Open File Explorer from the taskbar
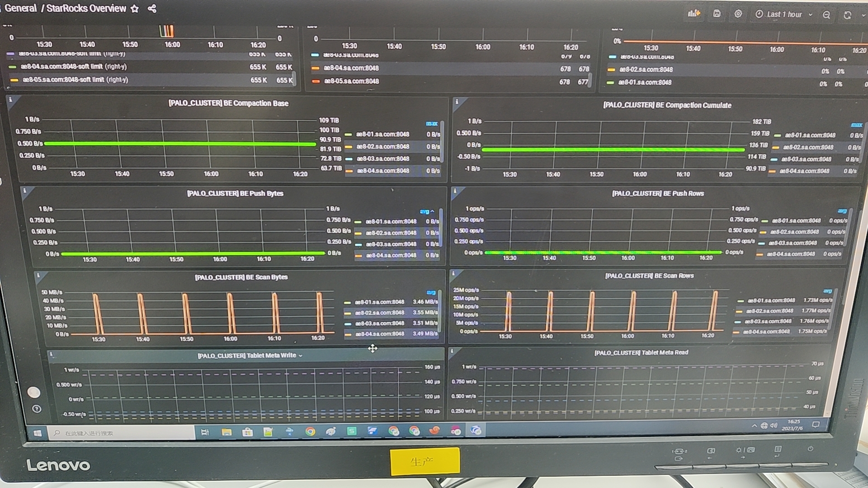Image resolution: width=868 pixels, height=488 pixels. (x=226, y=432)
